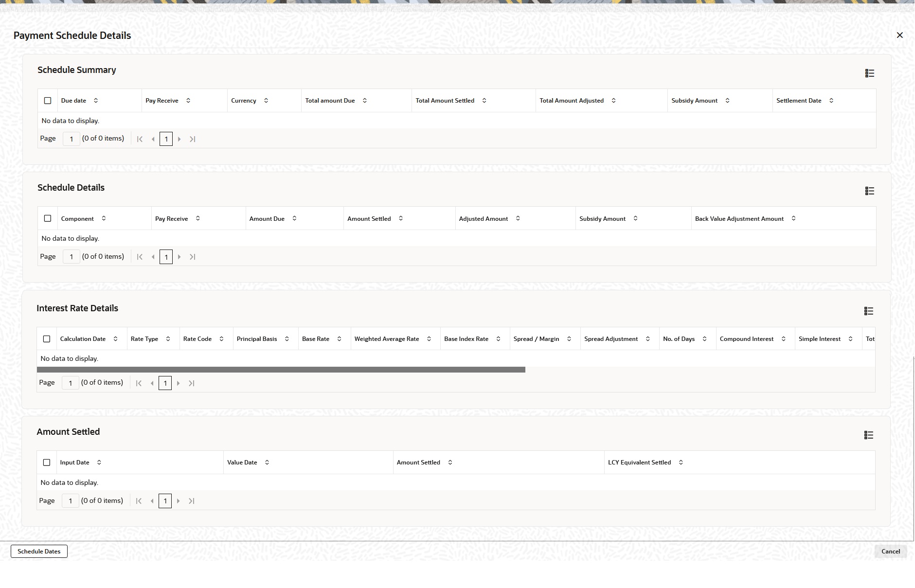Select page 1 in Schedule Summary pager
The width and height of the screenshot is (915, 588).
[166, 139]
